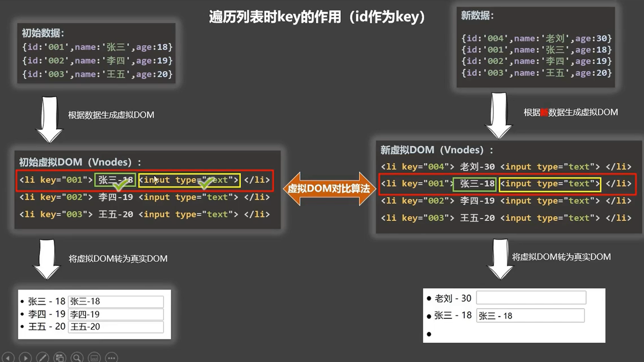The width and height of the screenshot is (644, 362).
Task: Click input field containing 李四-19
Action: pyautogui.click(x=116, y=314)
